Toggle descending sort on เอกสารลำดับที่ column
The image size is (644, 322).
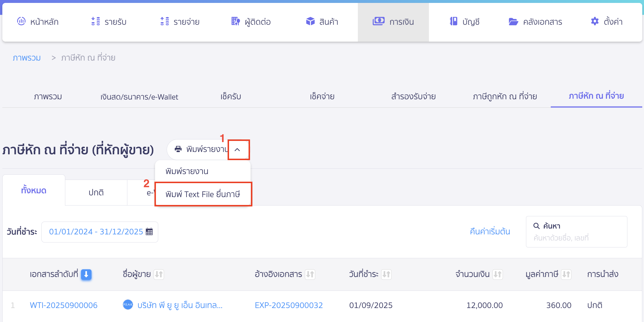click(x=86, y=274)
